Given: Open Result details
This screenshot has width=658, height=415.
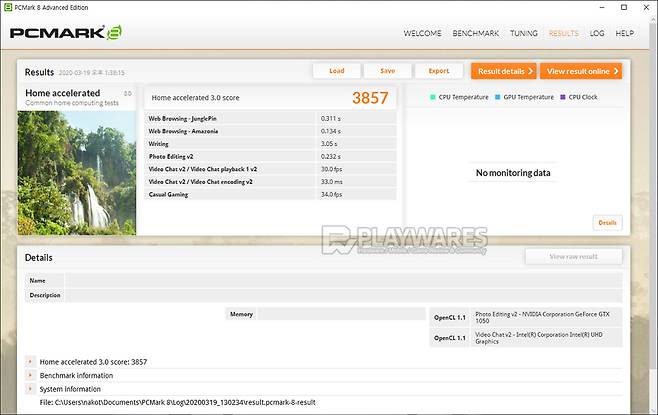Looking at the screenshot, I should 503,71.
